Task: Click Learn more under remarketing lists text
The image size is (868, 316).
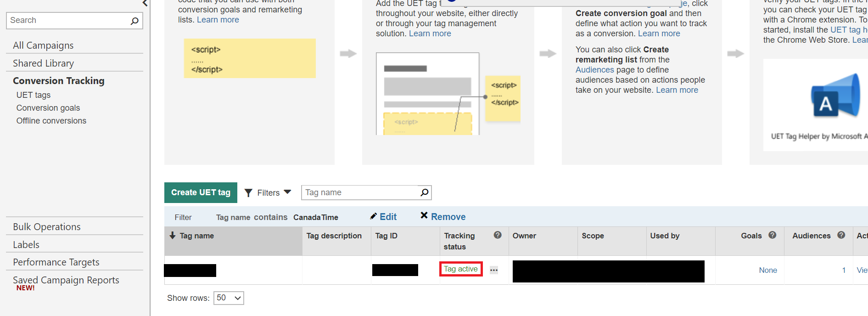Action: pos(218,20)
